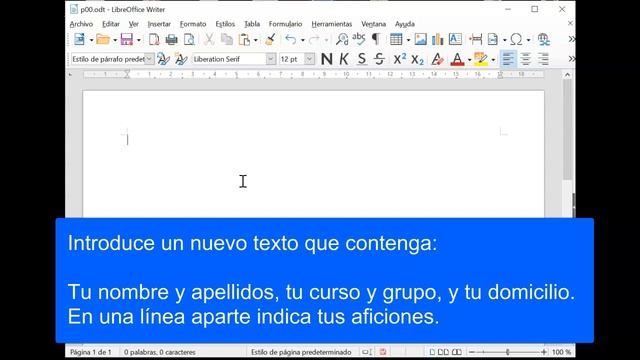
Task: Expand the Undo history arrow
Action: pyautogui.click(x=302, y=40)
